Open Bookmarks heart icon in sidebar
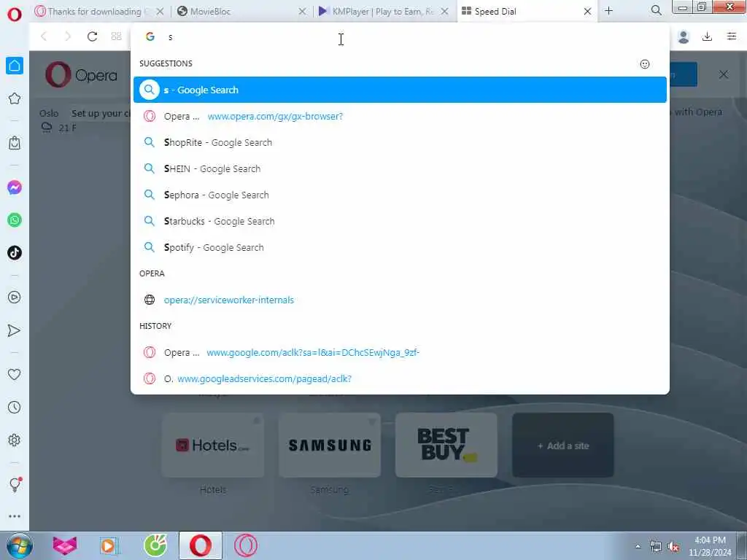The height and width of the screenshot is (560, 747). pos(15,374)
